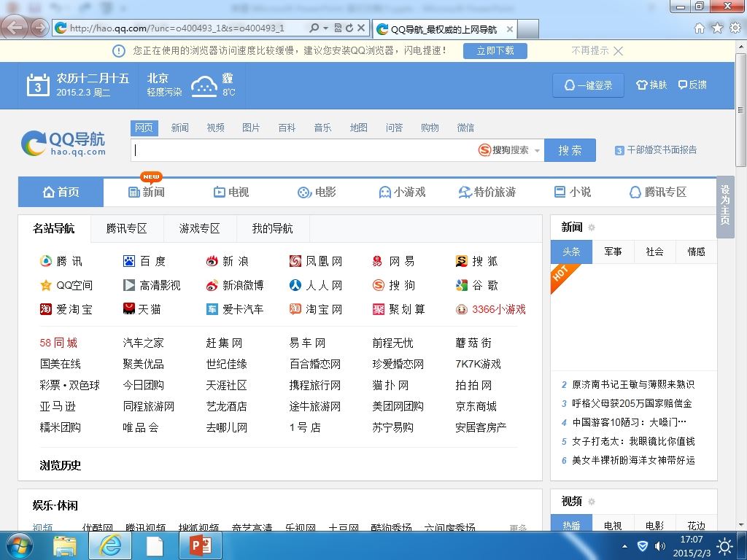Open the 电影 main menu item
Viewport: 747px width, 560px height.
pos(317,192)
